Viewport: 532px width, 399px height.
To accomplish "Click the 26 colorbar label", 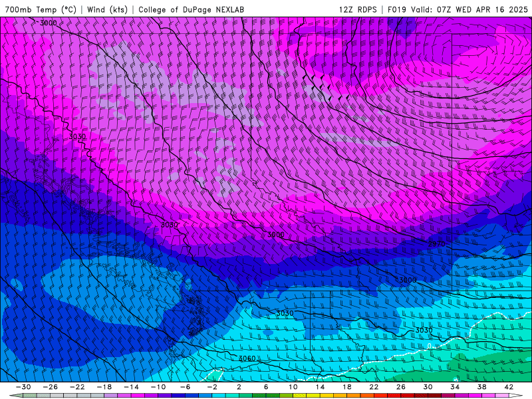I will tap(401, 387).
